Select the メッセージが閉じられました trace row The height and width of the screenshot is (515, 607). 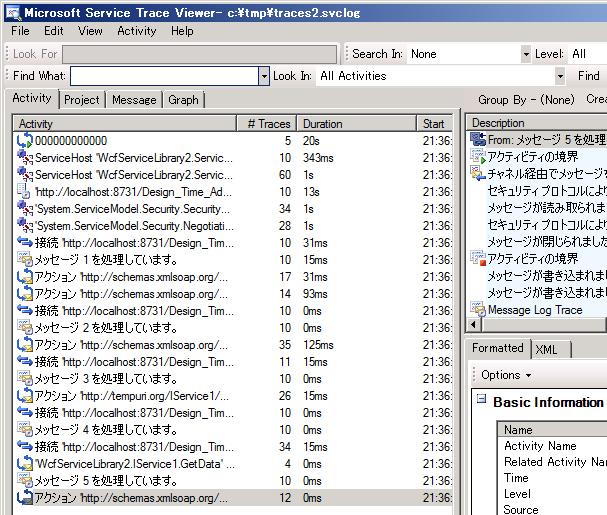[x=546, y=241]
